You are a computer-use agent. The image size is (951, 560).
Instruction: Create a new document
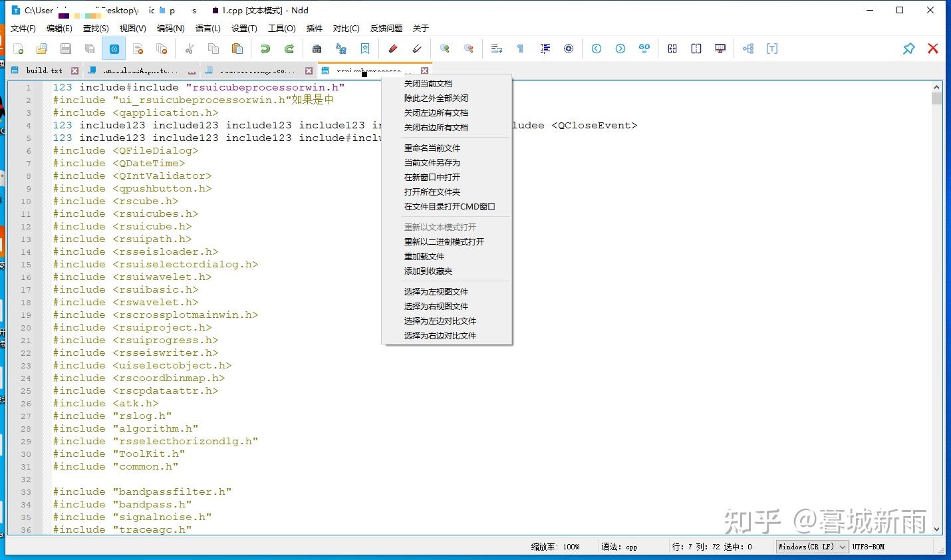(18, 49)
